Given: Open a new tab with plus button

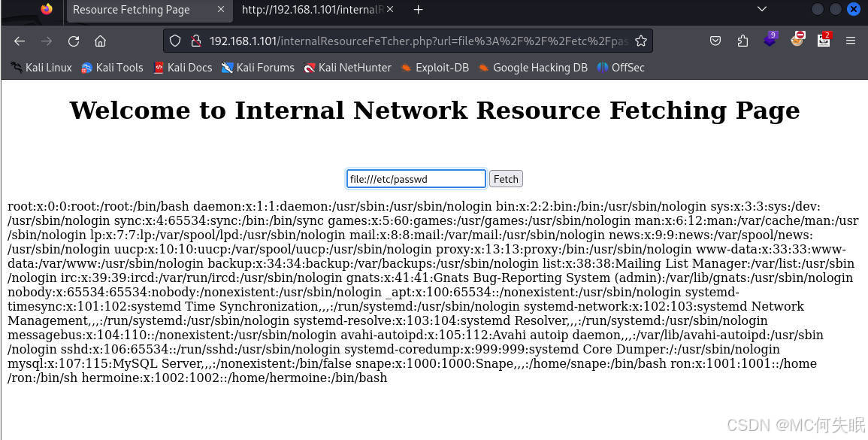Looking at the screenshot, I should 418,10.
